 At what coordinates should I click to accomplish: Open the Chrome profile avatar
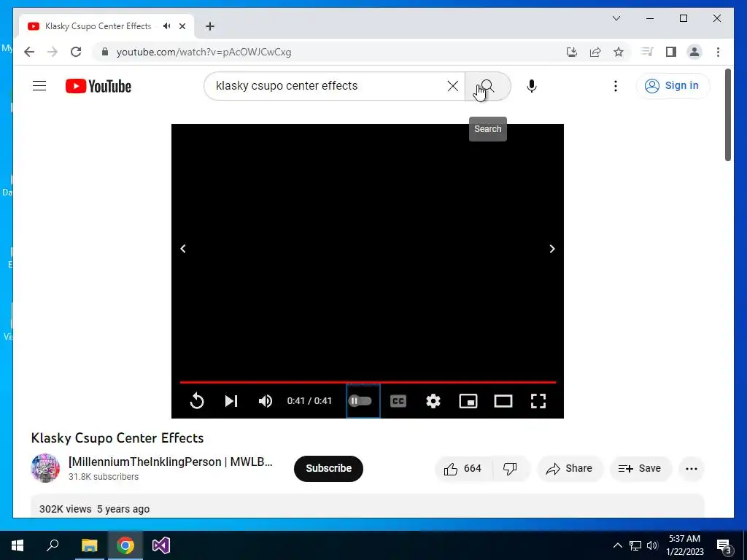pyautogui.click(x=694, y=52)
